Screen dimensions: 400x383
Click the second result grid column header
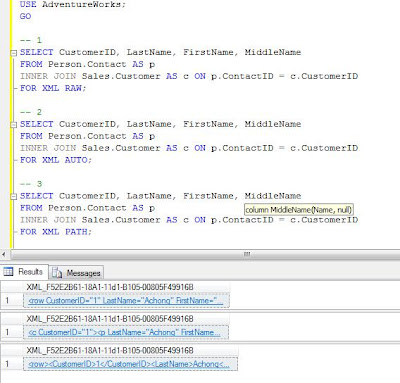127,319
